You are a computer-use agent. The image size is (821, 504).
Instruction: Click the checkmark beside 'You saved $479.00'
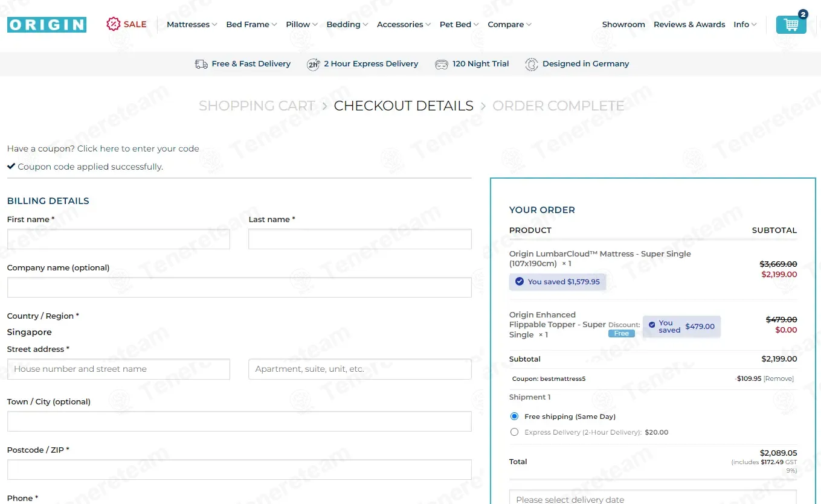pyautogui.click(x=652, y=325)
